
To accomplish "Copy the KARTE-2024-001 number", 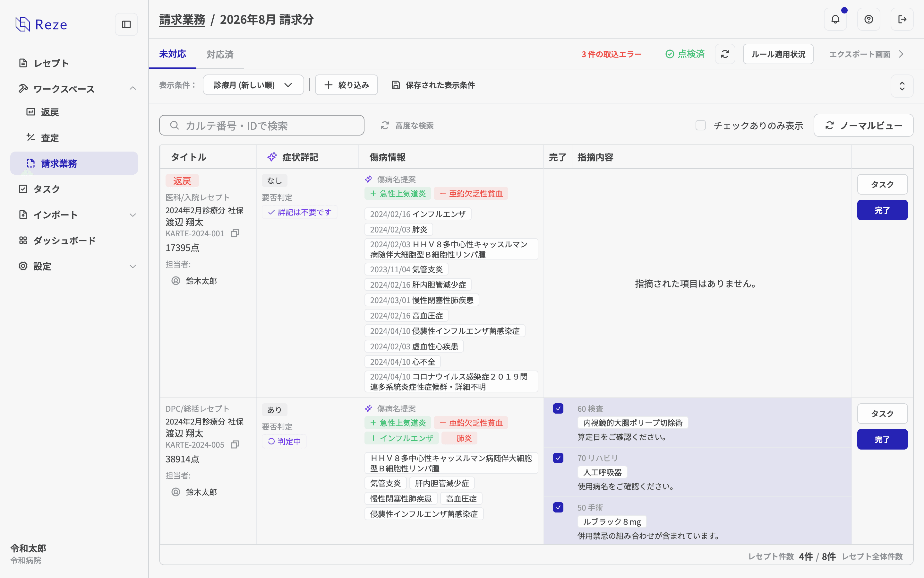I will [235, 233].
